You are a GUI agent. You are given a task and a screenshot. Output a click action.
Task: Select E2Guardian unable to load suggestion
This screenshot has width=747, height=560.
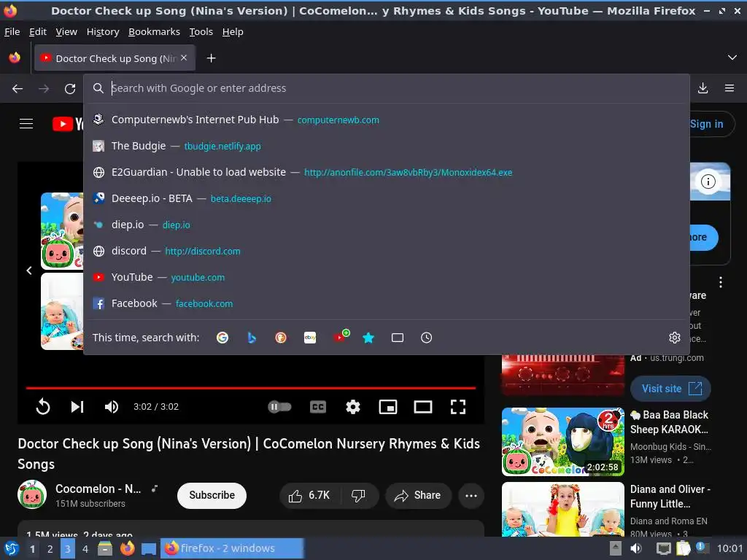coord(387,172)
